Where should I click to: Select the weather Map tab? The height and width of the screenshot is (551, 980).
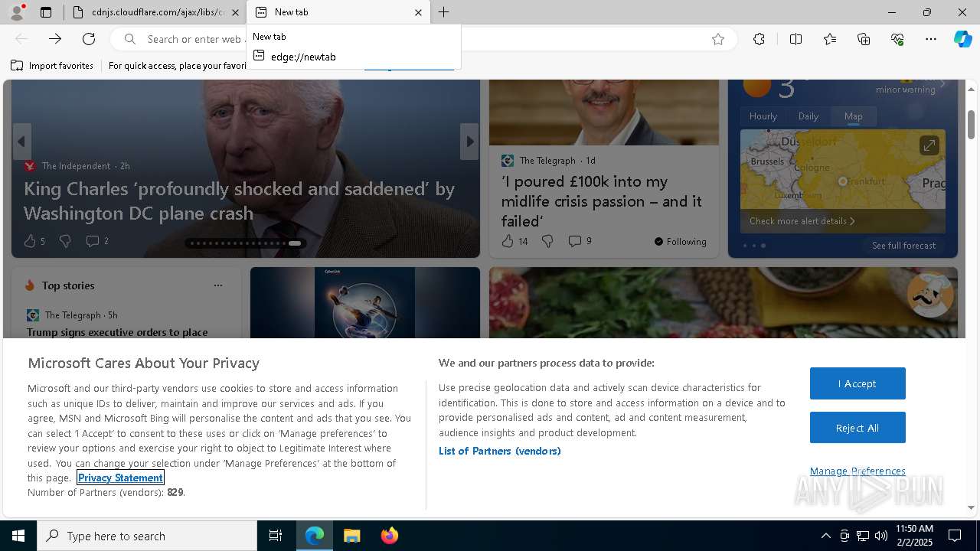click(x=854, y=116)
